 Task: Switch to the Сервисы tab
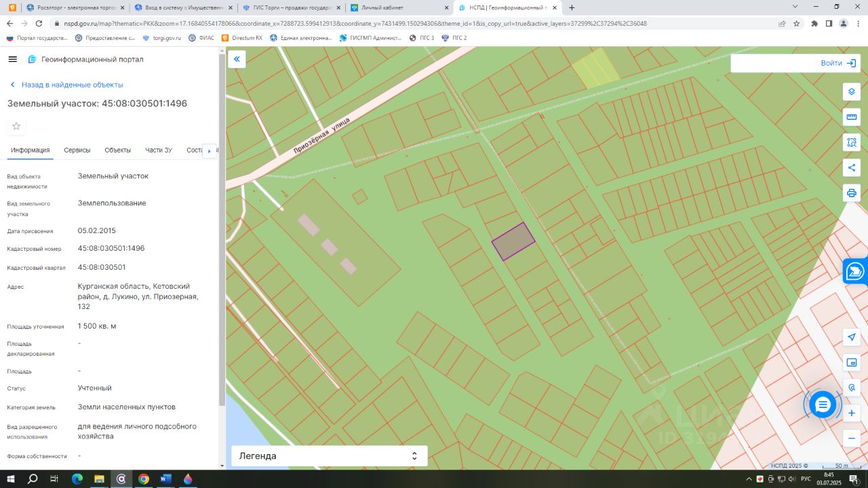click(77, 150)
